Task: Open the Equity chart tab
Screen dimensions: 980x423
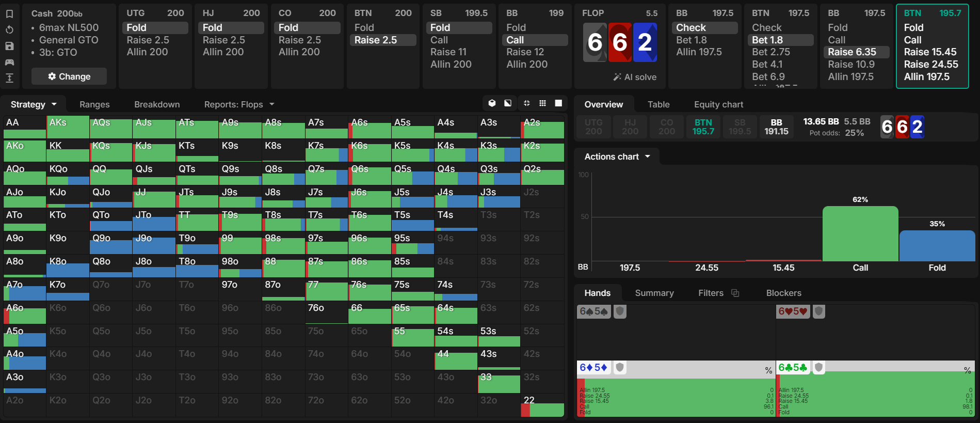Action: coord(718,104)
